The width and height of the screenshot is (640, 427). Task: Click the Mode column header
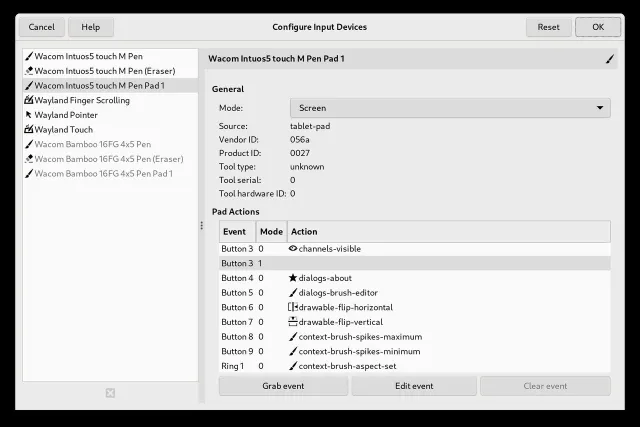pos(271,231)
